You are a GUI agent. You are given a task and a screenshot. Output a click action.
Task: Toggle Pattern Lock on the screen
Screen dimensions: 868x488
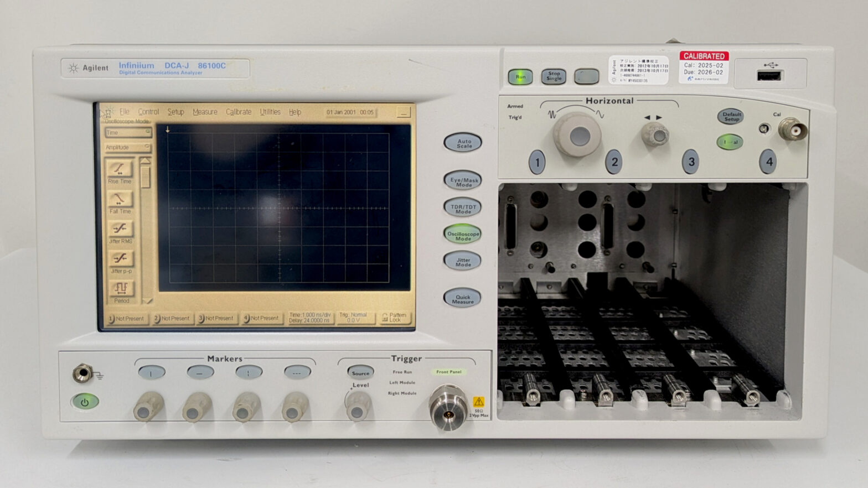coord(395,318)
